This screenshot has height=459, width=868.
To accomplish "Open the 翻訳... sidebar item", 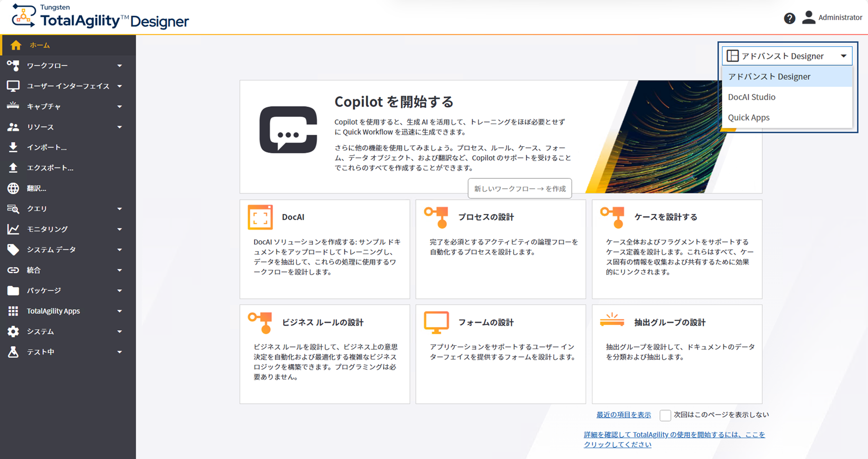I will (68, 188).
